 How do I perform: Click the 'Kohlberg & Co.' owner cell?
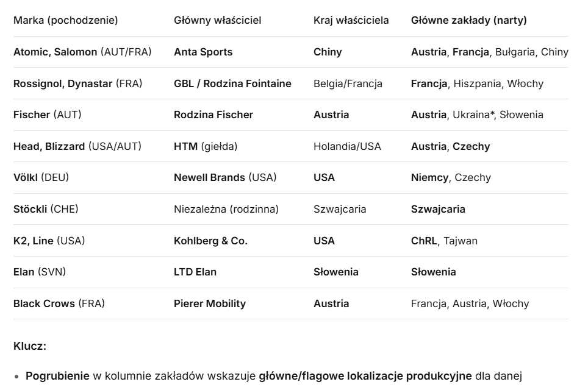point(210,241)
